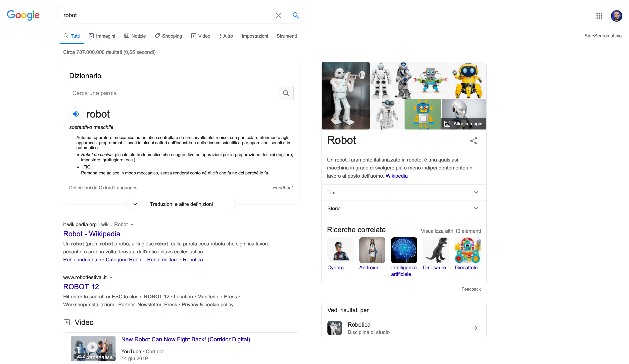
Task: Open Robotica thumbnail image
Action: coord(334,328)
